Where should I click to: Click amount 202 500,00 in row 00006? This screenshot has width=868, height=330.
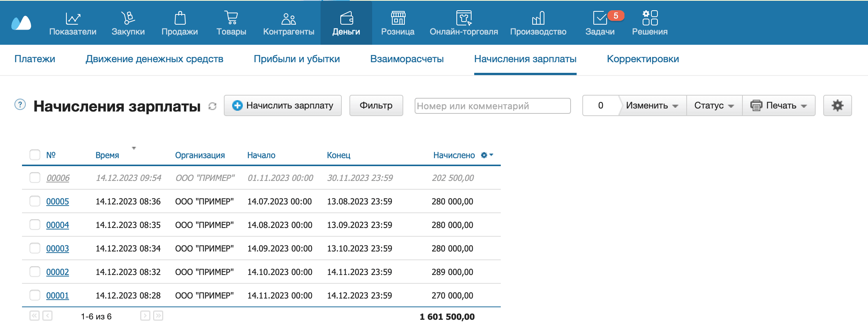[453, 178]
